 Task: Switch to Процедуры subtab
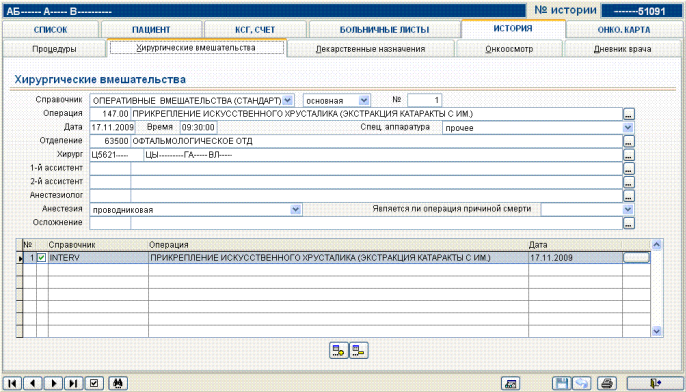[54, 49]
